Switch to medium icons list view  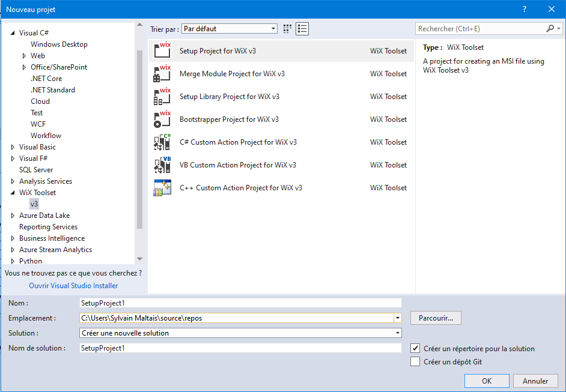[302, 29]
